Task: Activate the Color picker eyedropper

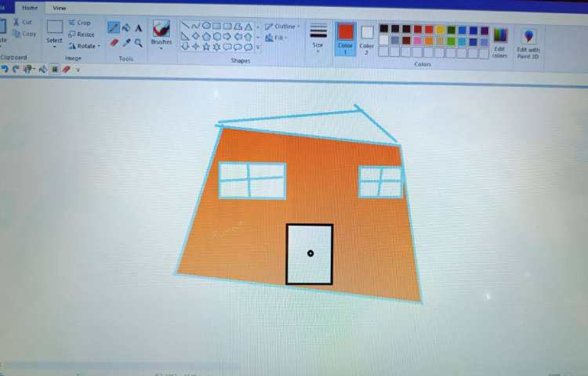Action: point(126,42)
